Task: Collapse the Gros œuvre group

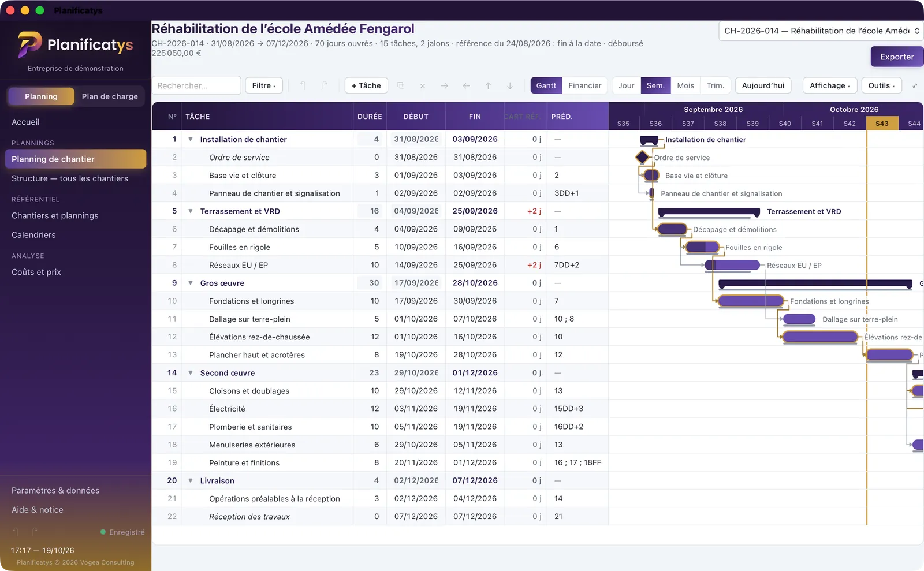Action: pyautogui.click(x=191, y=283)
